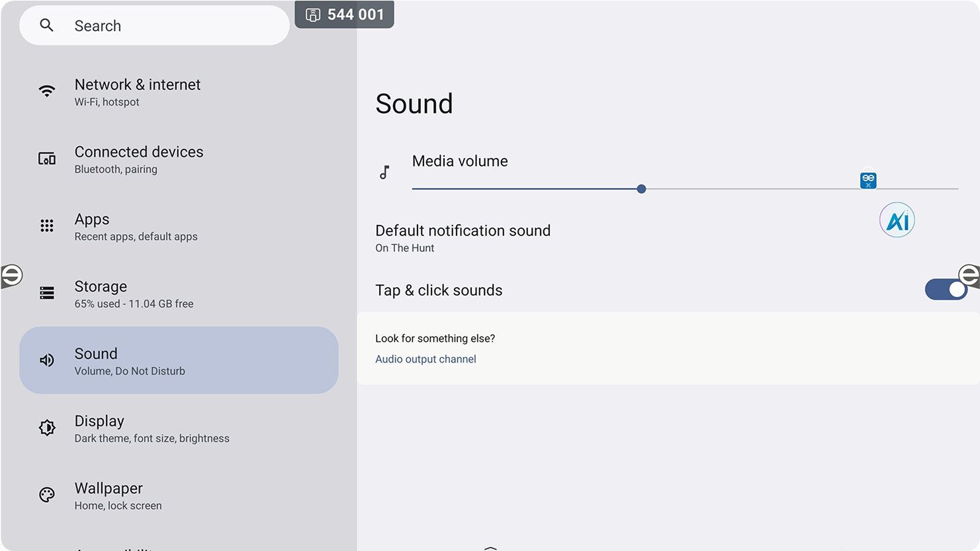
Task: Open the left edge side handle
Action: [x=11, y=275]
